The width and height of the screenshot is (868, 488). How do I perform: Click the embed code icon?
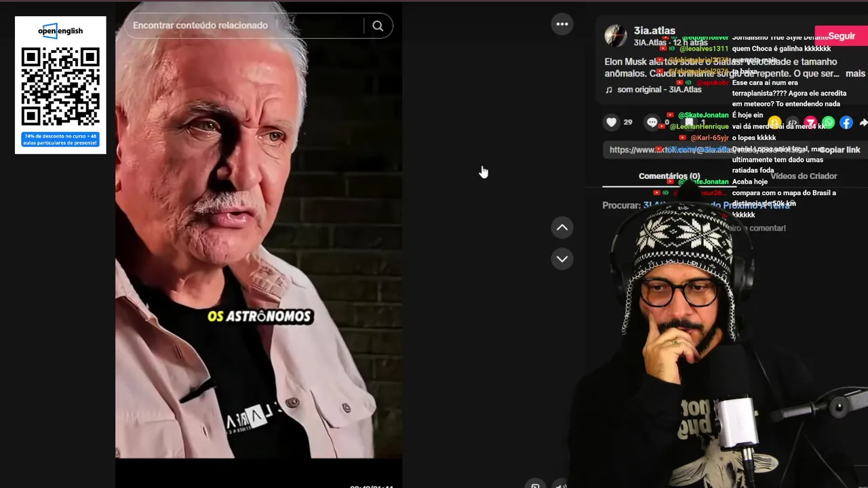pos(792,123)
